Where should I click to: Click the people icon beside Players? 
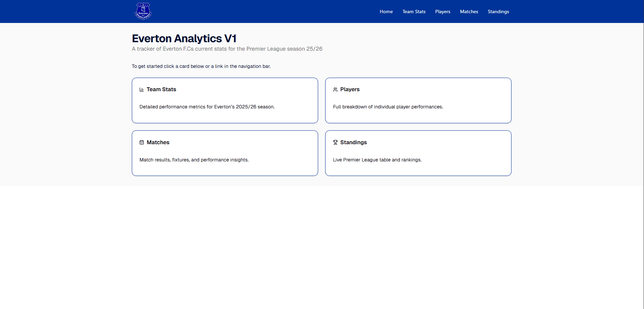pos(335,89)
